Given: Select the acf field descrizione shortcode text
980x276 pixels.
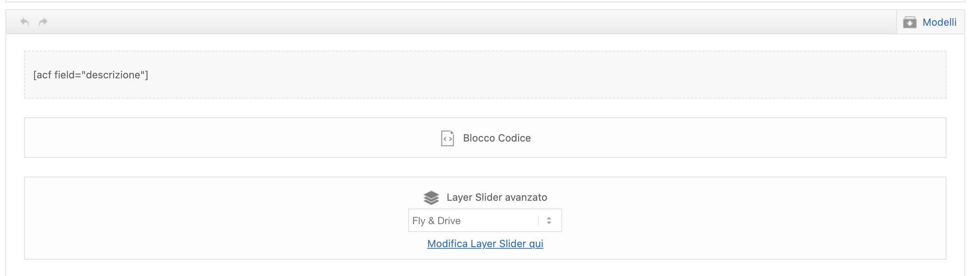Looking at the screenshot, I should [91, 75].
